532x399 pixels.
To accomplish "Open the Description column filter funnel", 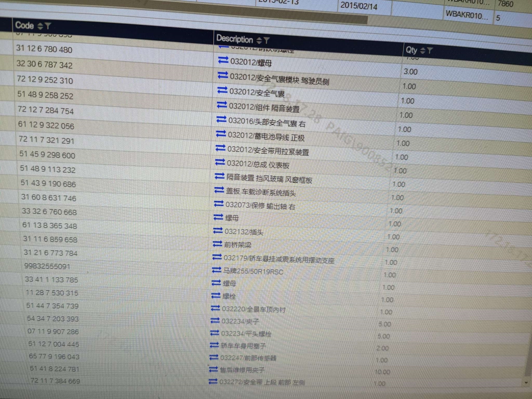I will pos(266,40).
